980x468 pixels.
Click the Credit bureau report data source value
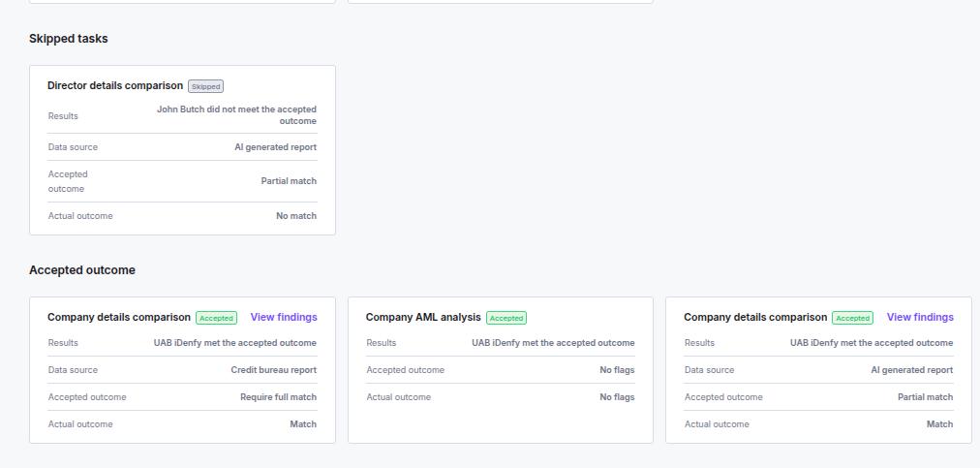(x=273, y=370)
